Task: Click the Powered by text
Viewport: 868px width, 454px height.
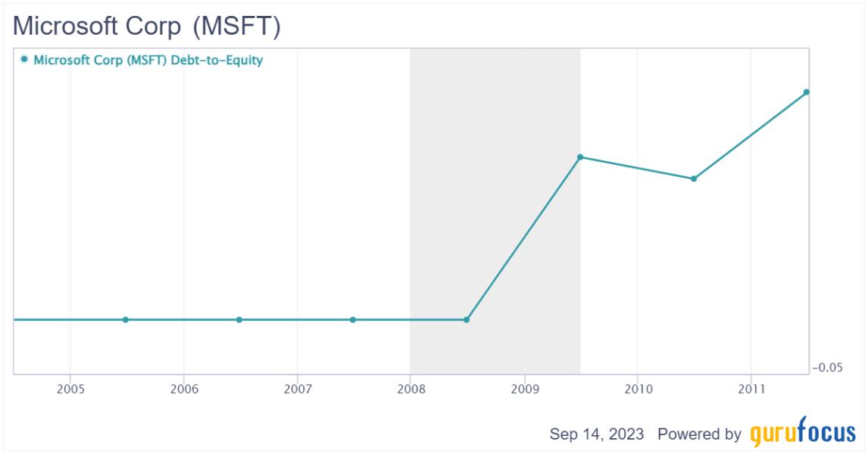Action: pos(699,434)
